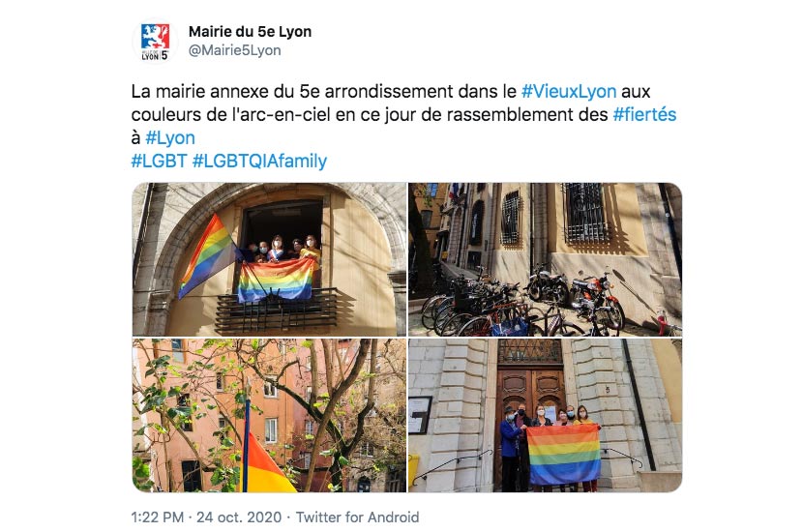The height and width of the screenshot is (532, 803).
Task: View the photo of flag among trees
Action: (x=269, y=415)
